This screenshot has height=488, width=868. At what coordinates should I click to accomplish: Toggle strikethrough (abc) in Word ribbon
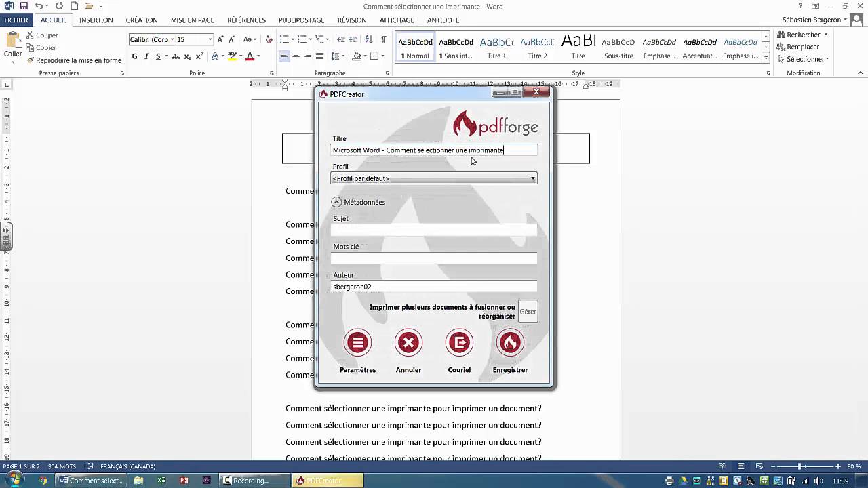pyautogui.click(x=176, y=56)
